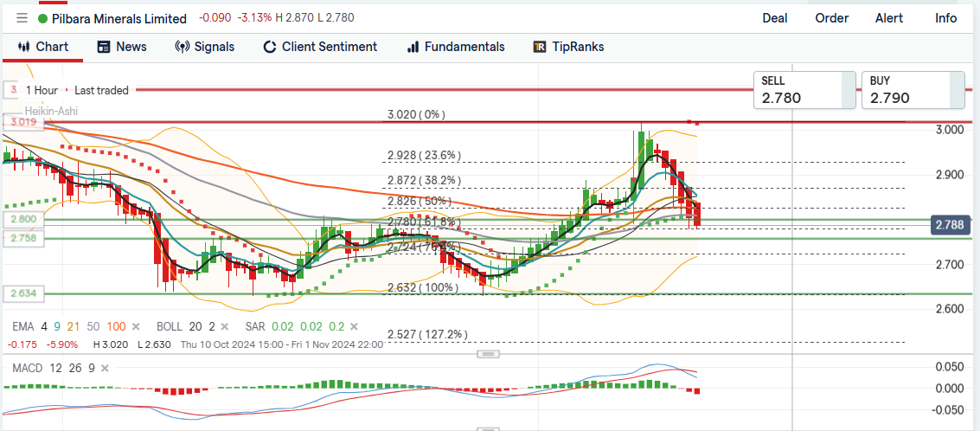Close the MACD indicator panel
The image size is (980, 431).
106,368
